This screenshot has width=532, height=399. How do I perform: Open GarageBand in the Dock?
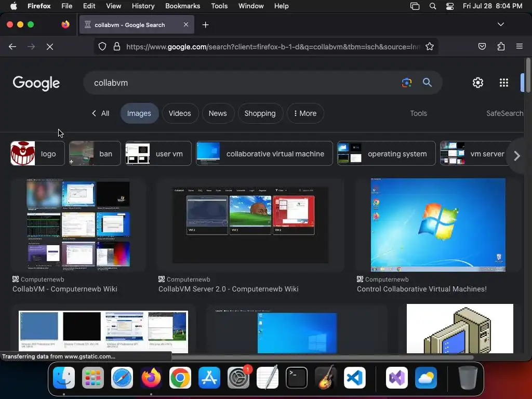326,378
